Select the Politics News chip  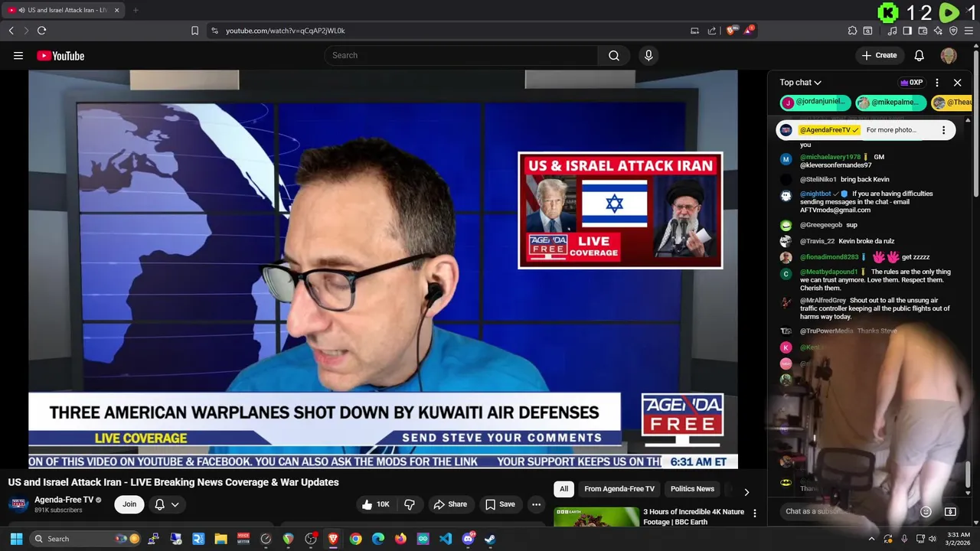692,489
